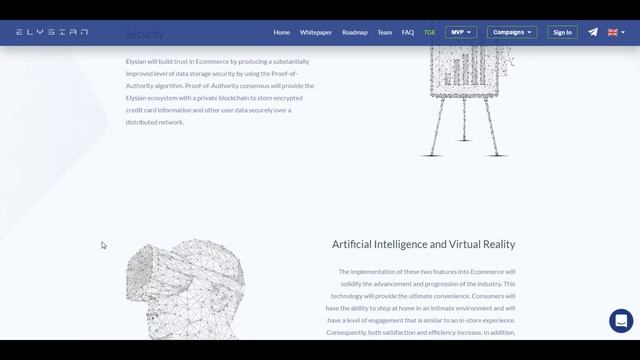
Task: Click the VR headset wireframe illustration
Action: [185, 289]
